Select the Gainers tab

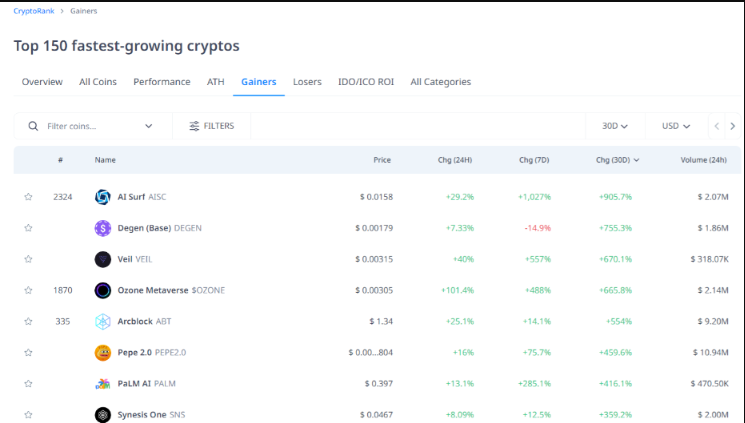pos(258,82)
